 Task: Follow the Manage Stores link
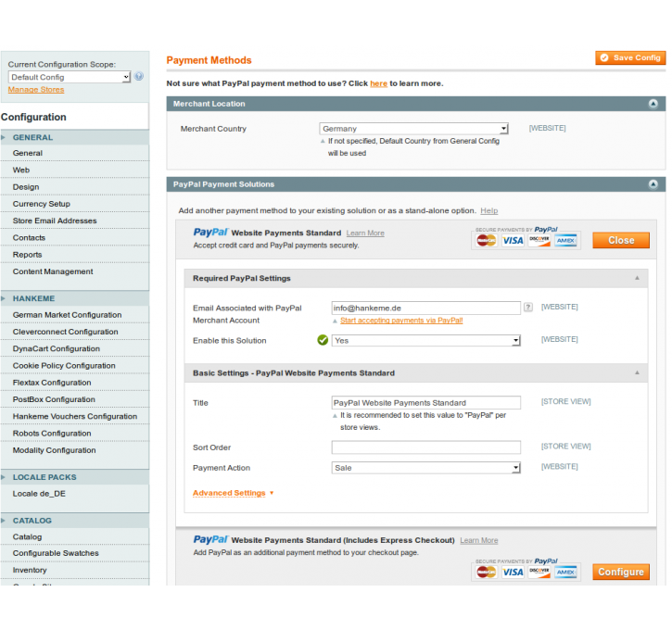36,90
